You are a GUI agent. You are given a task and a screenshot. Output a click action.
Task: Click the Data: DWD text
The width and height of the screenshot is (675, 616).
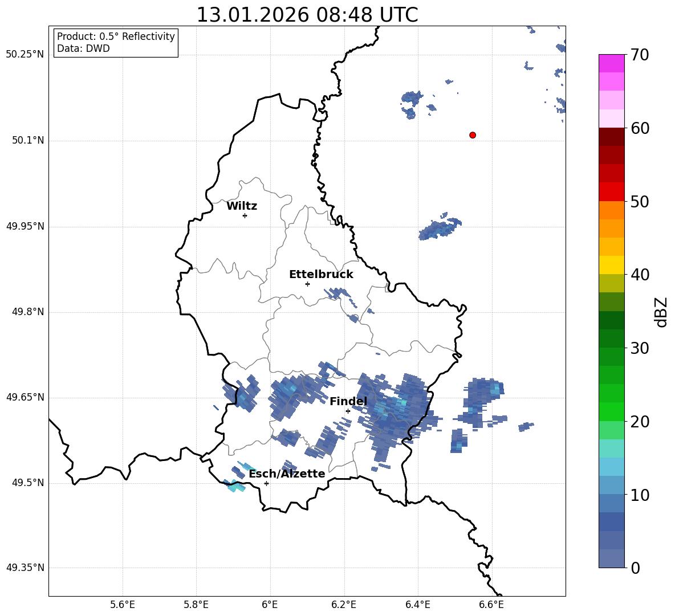tap(83, 48)
